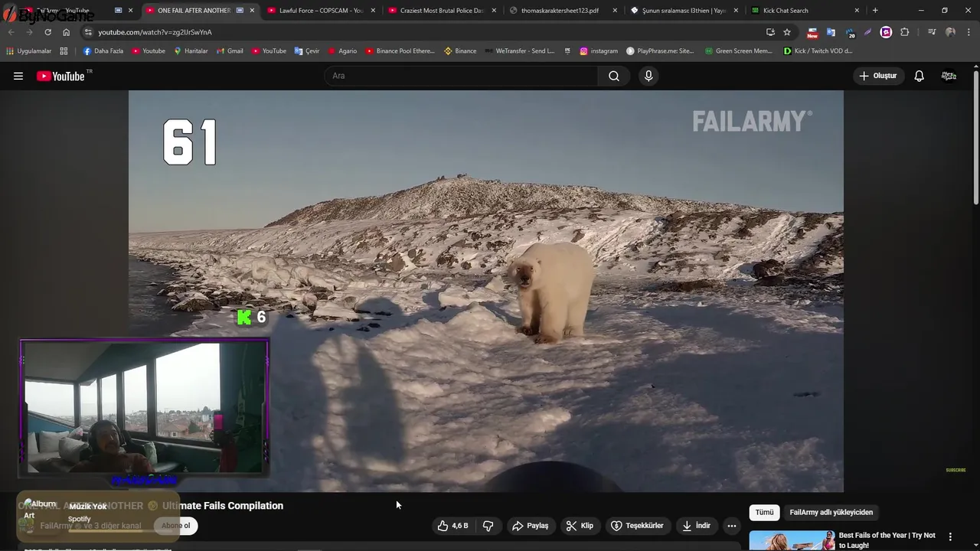This screenshot has height=551, width=980.
Task: Open options for Best Fails of the Year
Action: point(950,536)
